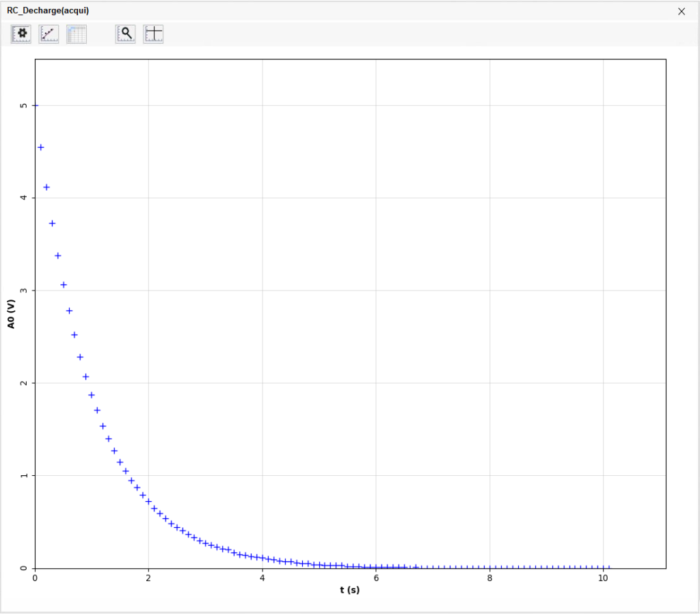Click the y-axis tick label 1
This screenshot has width=700, height=614.
point(24,475)
